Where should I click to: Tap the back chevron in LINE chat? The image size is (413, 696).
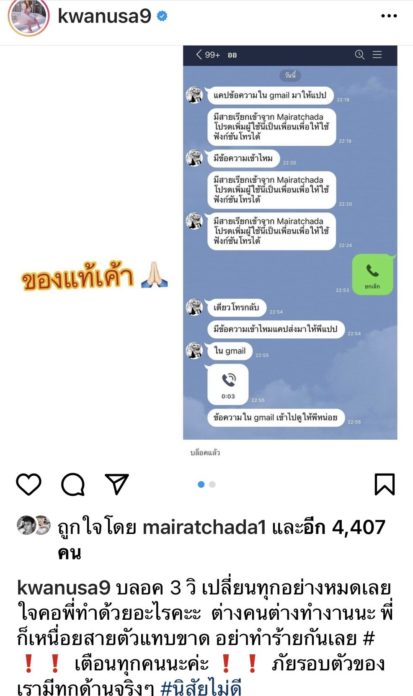tap(199, 55)
